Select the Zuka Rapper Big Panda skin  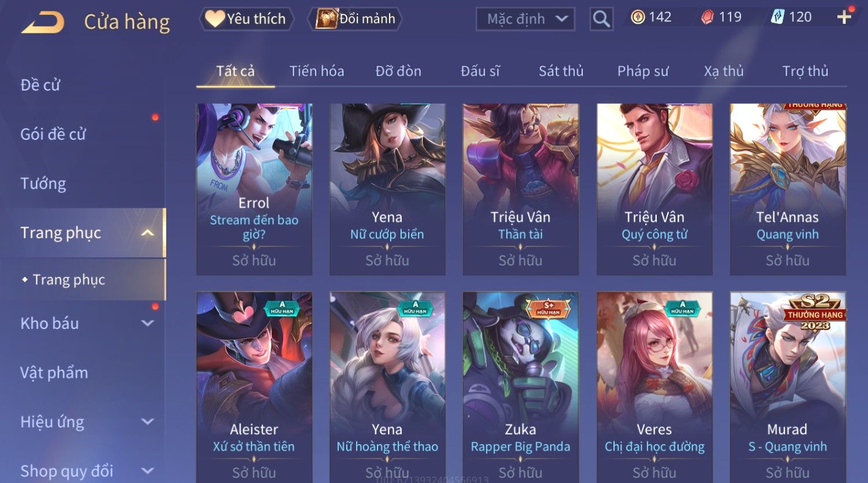click(521, 387)
